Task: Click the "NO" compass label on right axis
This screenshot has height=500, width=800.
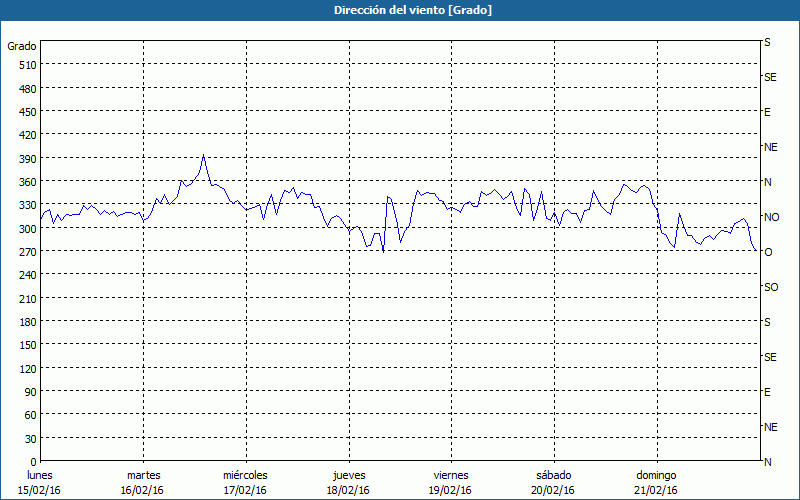Action: coord(771,217)
